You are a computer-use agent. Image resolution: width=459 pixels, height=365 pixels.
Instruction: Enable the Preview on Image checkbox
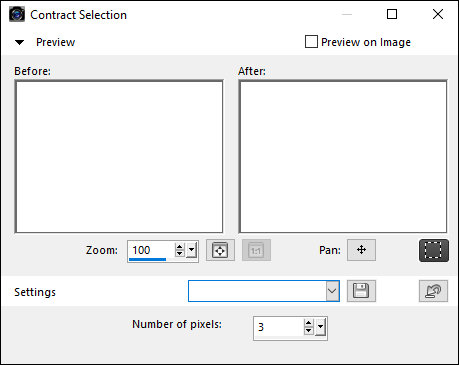(311, 42)
